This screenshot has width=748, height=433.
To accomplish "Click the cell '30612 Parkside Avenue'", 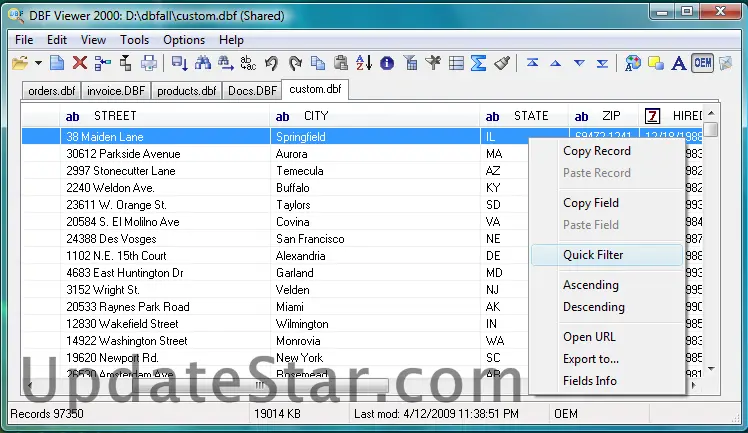I will (x=165, y=154).
